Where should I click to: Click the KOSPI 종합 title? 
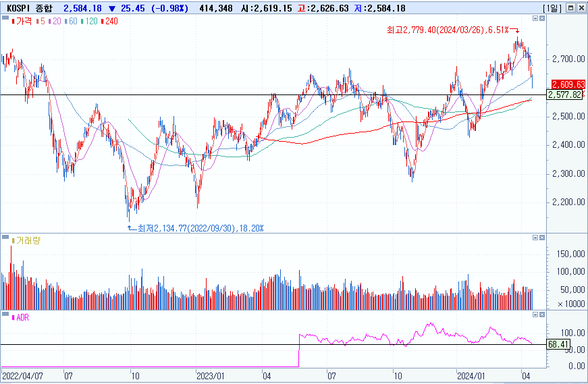tap(30, 8)
